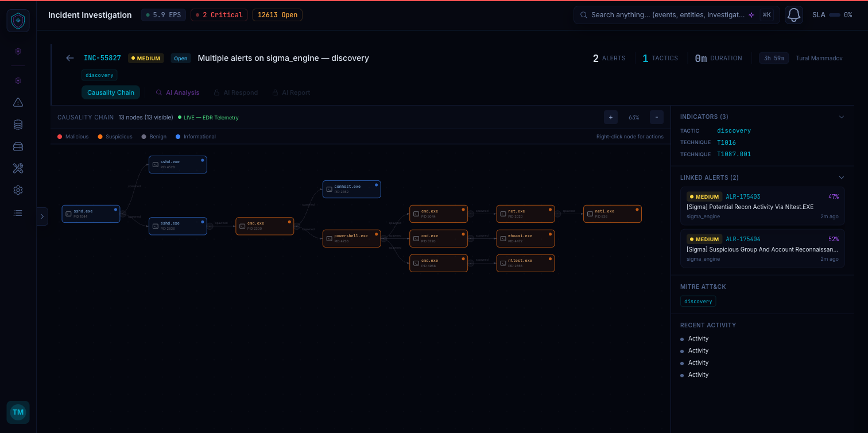Toggle children of sshd.exe PID 1044 node
This screenshot has height=433, width=868.
123,214
